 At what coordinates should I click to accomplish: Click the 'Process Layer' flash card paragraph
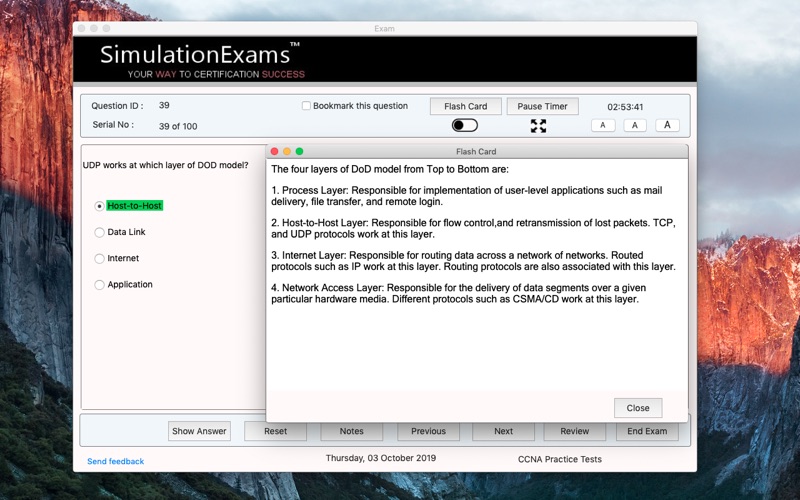point(467,196)
